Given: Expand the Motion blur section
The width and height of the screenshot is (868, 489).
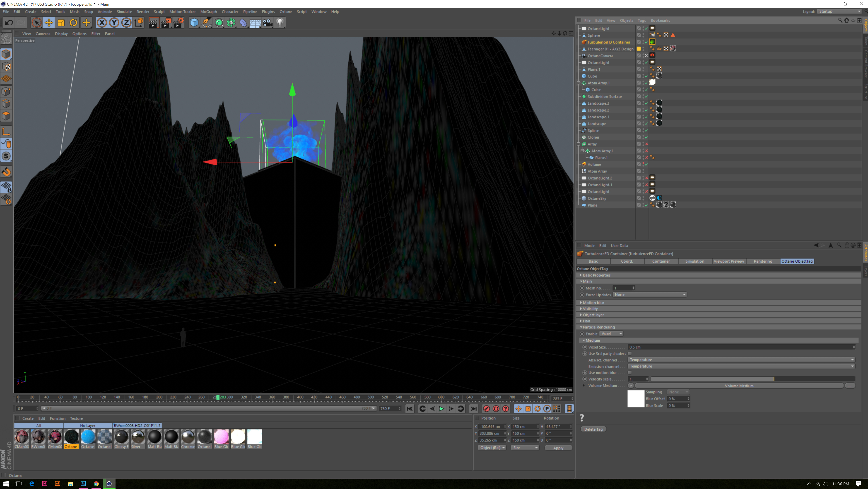Looking at the screenshot, I should click(x=593, y=302).
